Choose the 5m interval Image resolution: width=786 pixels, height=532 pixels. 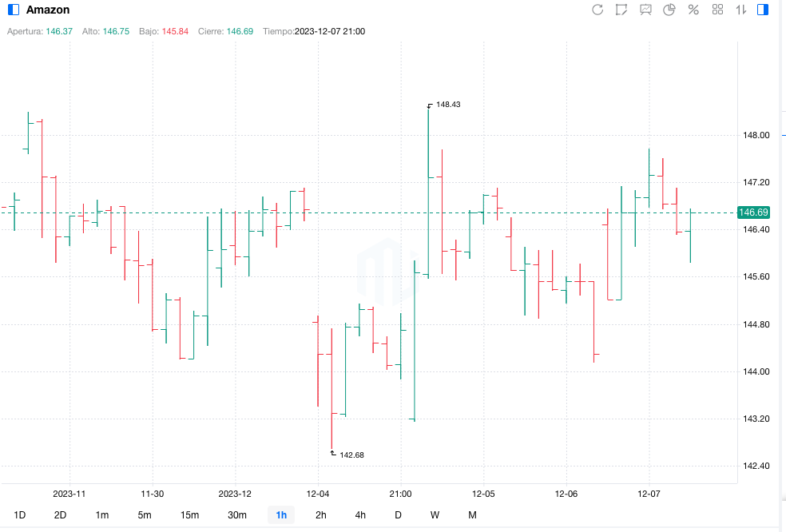[x=145, y=515]
